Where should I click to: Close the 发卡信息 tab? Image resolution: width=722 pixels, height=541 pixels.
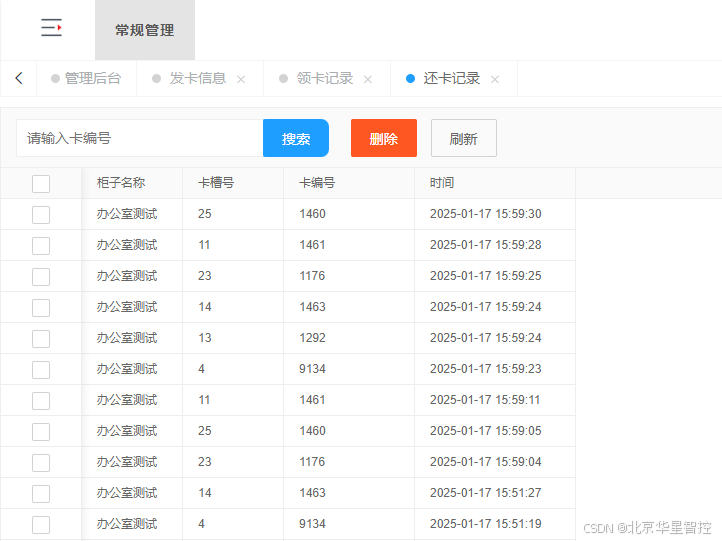[241, 79]
